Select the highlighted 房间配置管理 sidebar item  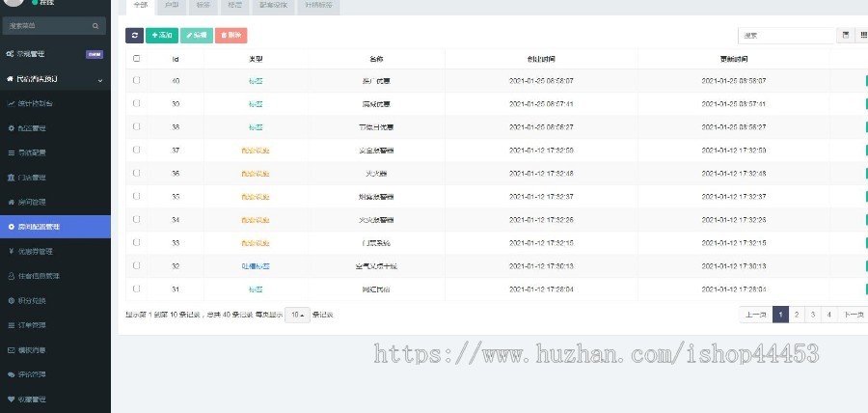pos(55,227)
